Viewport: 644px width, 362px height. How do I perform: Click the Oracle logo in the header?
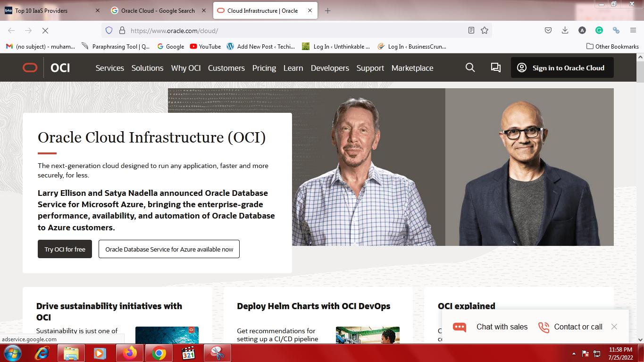pyautogui.click(x=30, y=67)
